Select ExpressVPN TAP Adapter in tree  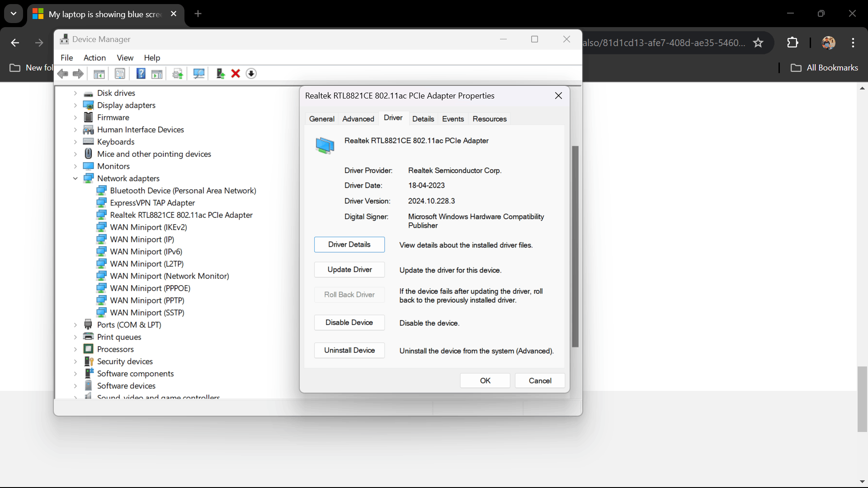(152, 203)
